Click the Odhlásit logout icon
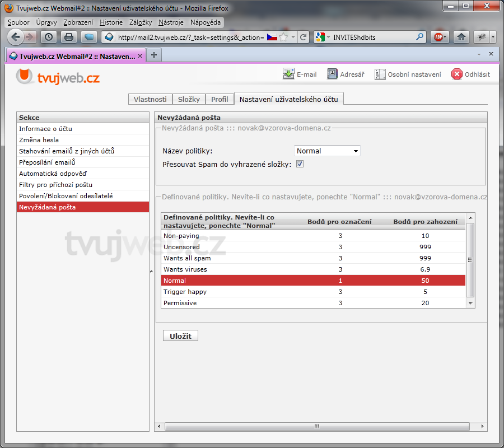 (x=458, y=74)
